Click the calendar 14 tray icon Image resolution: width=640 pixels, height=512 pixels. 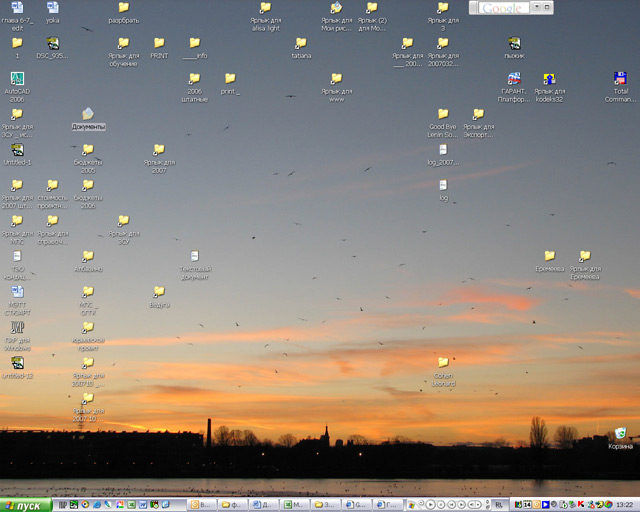pos(527,505)
